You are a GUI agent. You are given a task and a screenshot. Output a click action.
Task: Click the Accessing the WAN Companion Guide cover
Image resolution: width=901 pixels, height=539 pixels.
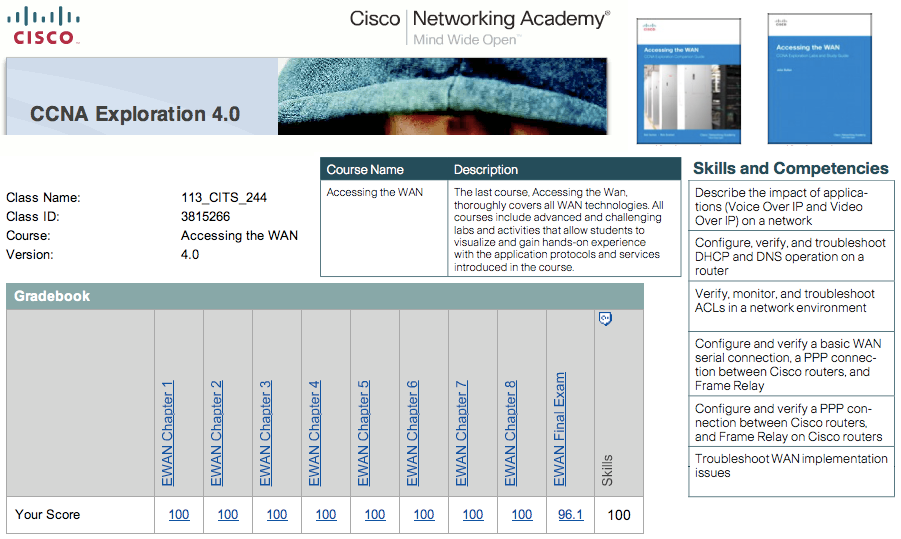click(x=688, y=80)
